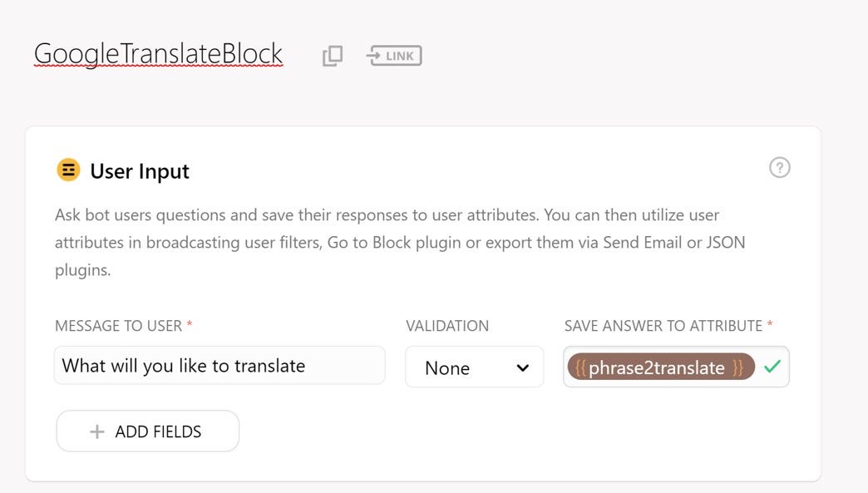The width and height of the screenshot is (868, 493).
Task: Click the User Input heading text
Action: click(140, 171)
